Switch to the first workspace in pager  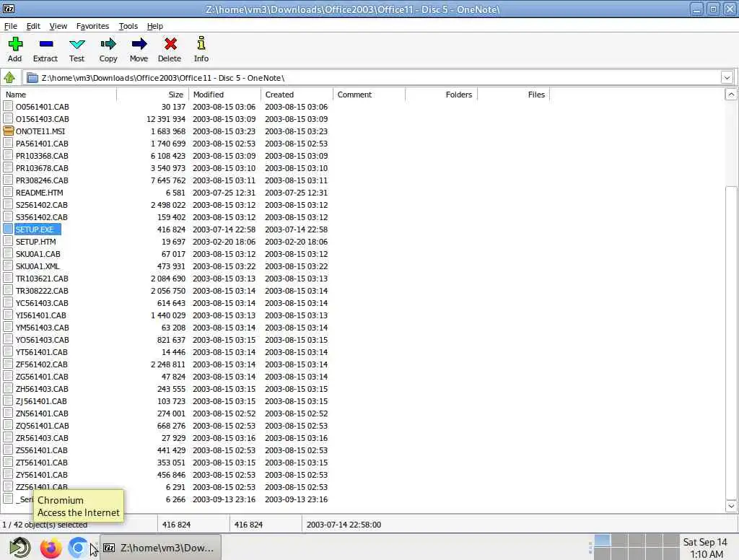[603, 541]
